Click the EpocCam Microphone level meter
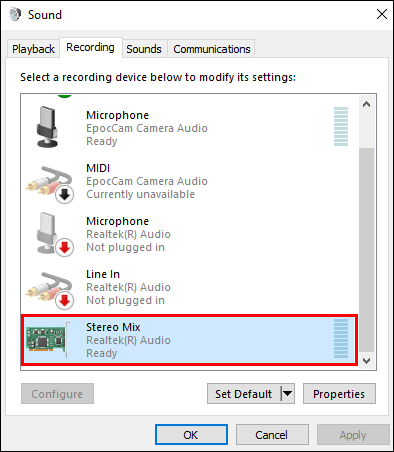The height and width of the screenshot is (452, 394). pos(341,126)
